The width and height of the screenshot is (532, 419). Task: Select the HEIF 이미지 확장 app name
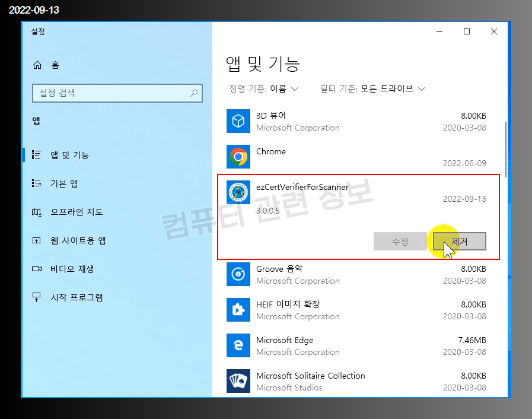point(288,304)
